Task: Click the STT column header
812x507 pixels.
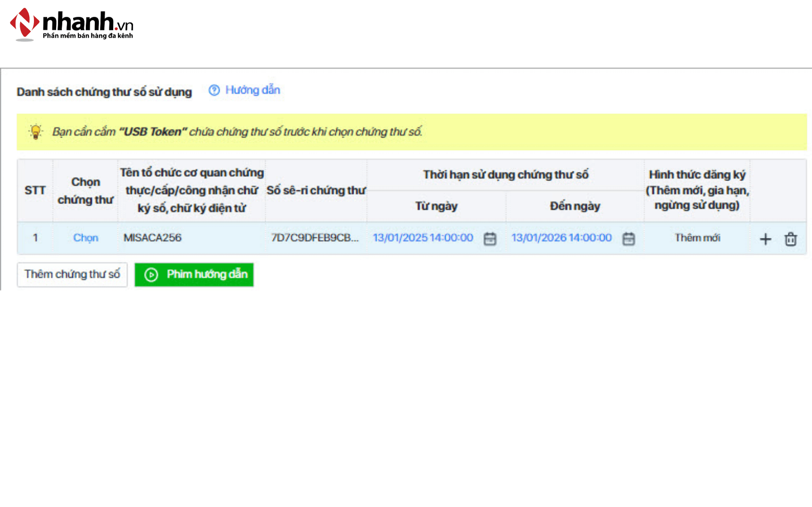Action: (35, 191)
